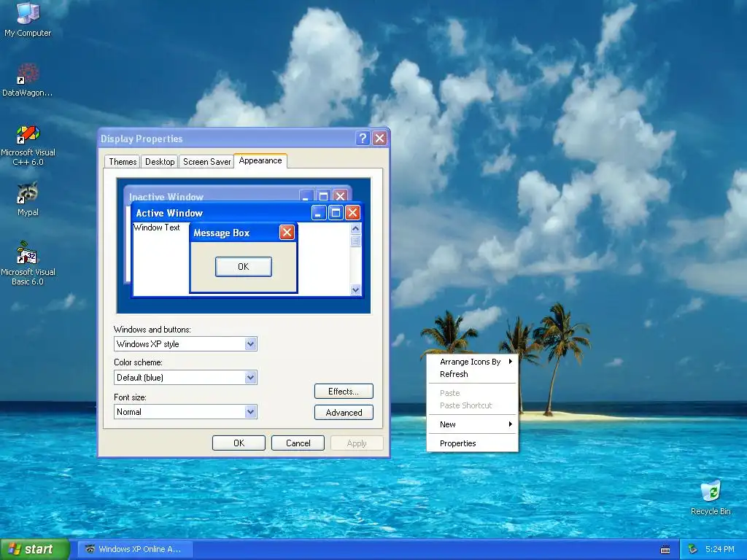Choose Refresh from the context menu

pyautogui.click(x=473, y=374)
